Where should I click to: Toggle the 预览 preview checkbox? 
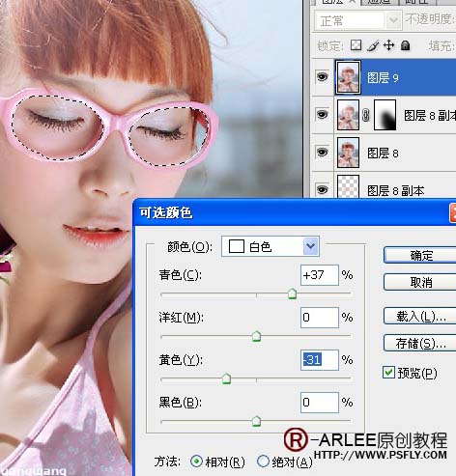point(388,373)
